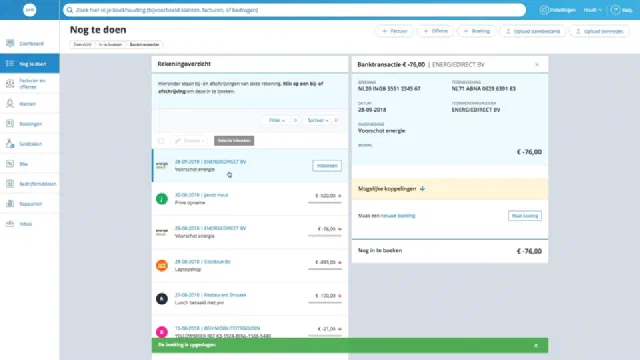
Task: Open the Coolblue BV Laptopshop transaction
Action: [x=250, y=265]
